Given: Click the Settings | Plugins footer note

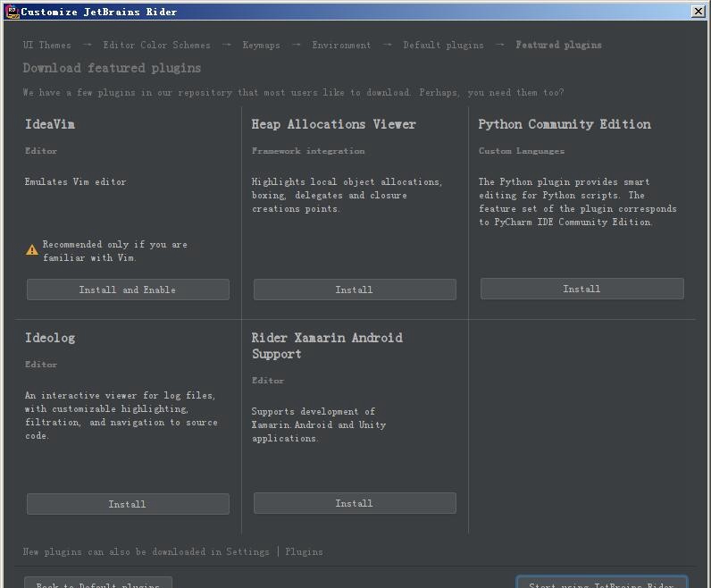Looking at the screenshot, I should [x=172, y=551].
